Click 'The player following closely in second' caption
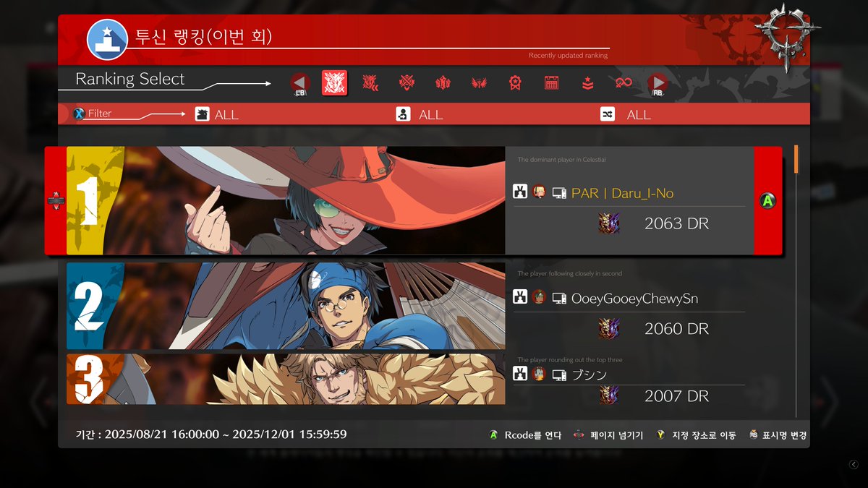This screenshot has width=868, height=488. click(569, 274)
